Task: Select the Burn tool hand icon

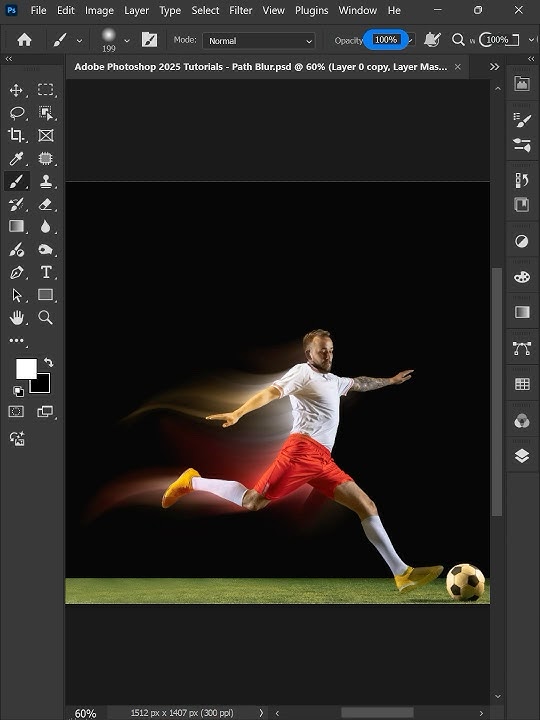Action: (x=45, y=249)
